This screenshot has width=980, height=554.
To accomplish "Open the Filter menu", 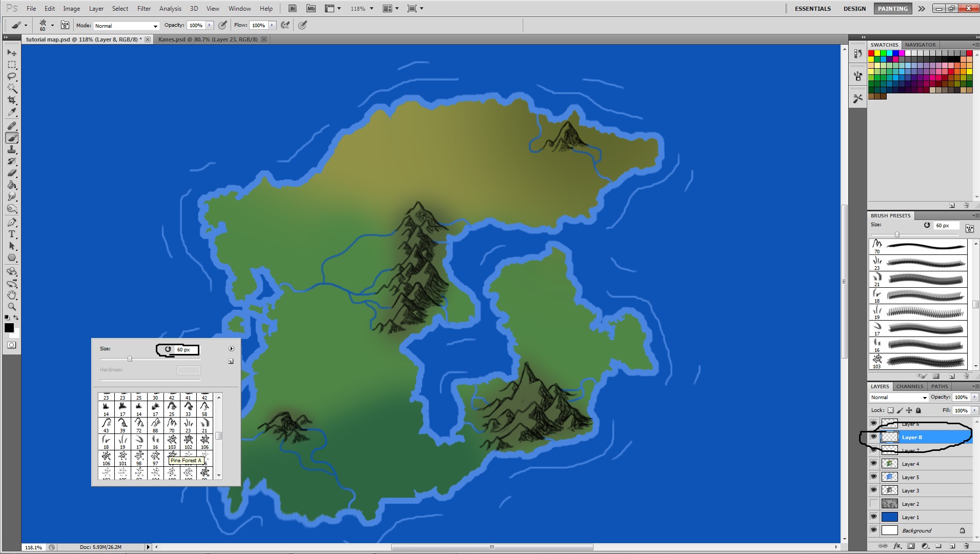I will (144, 9).
